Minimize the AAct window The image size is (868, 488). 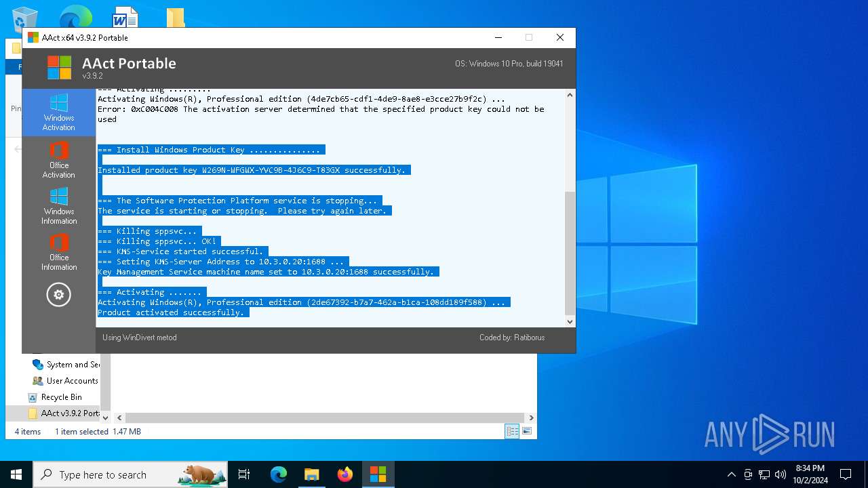(498, 37)
